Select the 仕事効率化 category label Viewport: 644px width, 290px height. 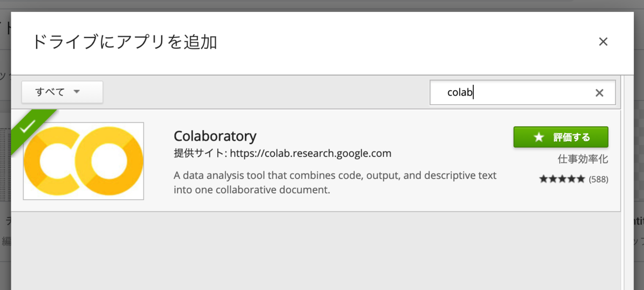pos(582,160)
